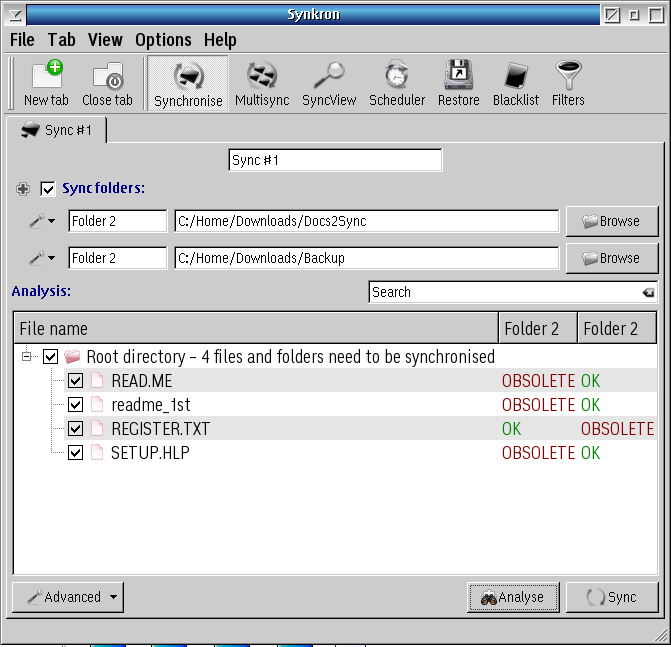Uncheck the Root directory checkbox
Image resolution: width=671 pixels, height=647 pixels.
[x=50, y=356]
